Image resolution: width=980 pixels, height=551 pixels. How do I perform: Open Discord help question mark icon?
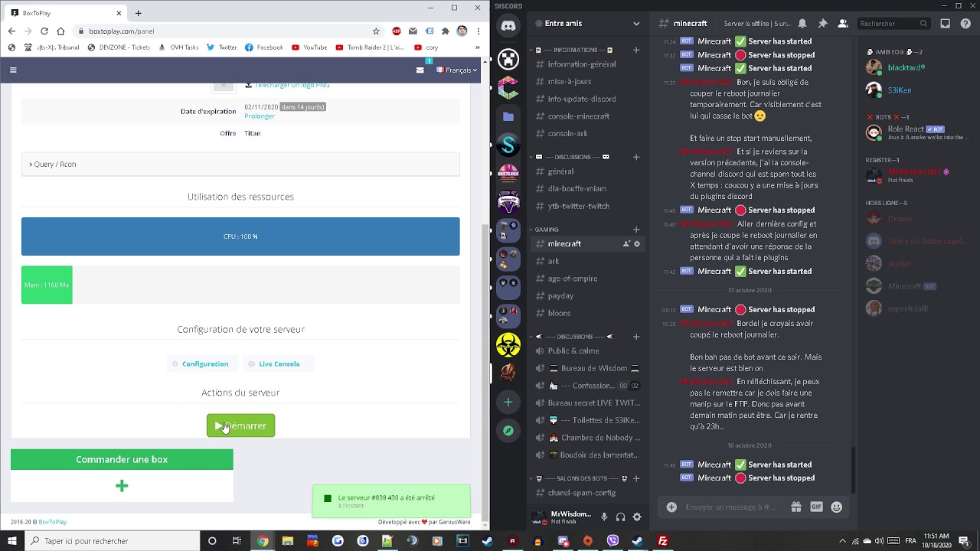point(965,24)
